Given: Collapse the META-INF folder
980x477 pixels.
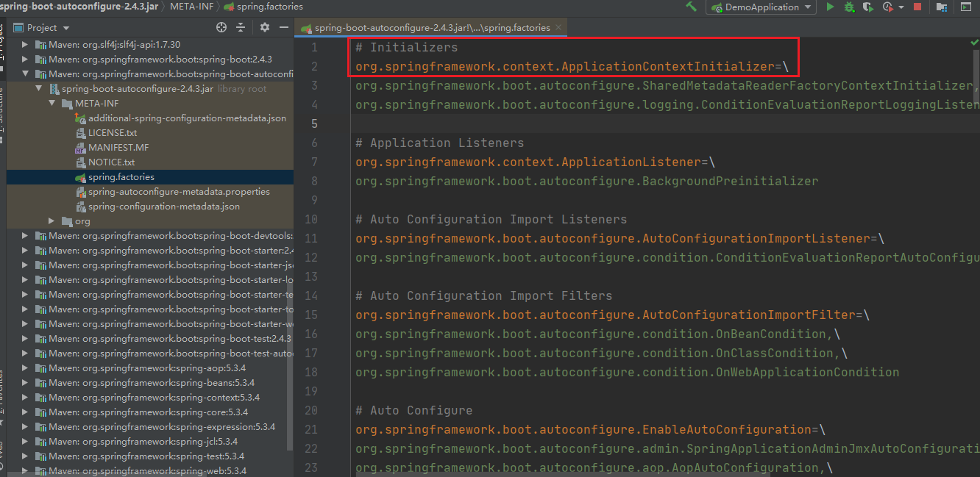Looking at the screenshot, I should pyautogui.click(x=52, y=104).
